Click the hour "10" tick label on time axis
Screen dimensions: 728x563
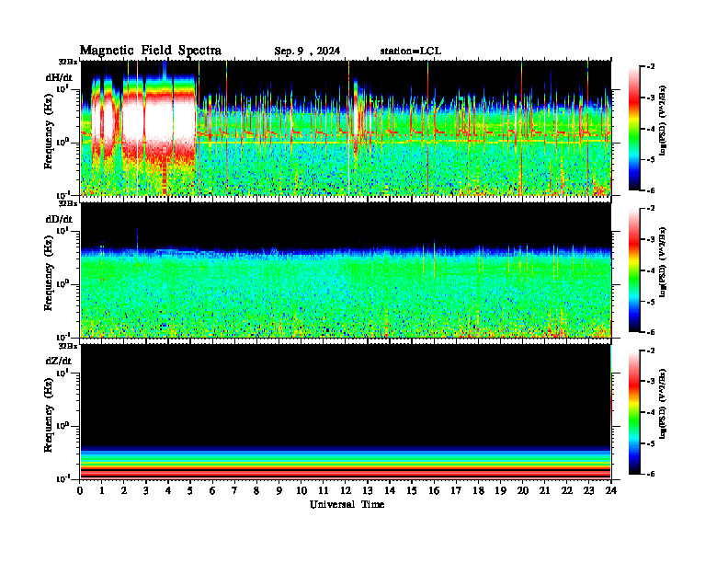pyautogui.click(x=301, y=490)
